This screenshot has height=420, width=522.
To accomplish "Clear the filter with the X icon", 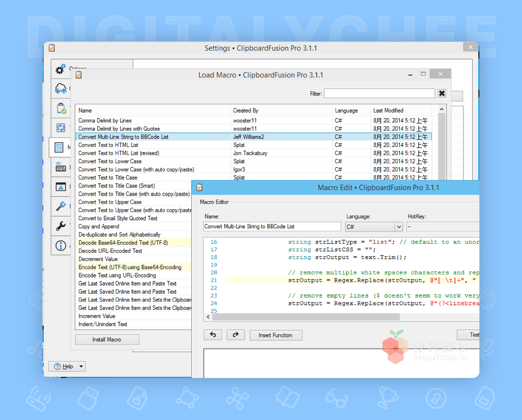I will click(x=442, y=93).
